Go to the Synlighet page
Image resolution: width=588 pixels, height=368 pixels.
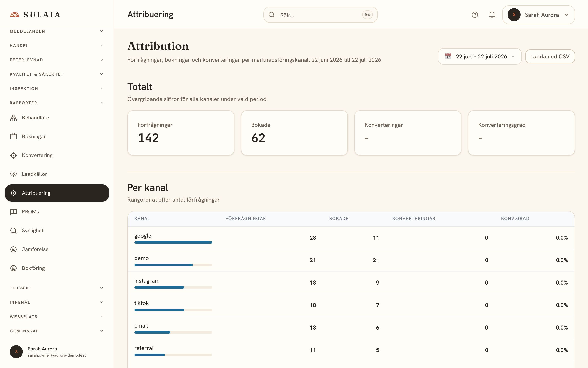(x=57, y=230)
